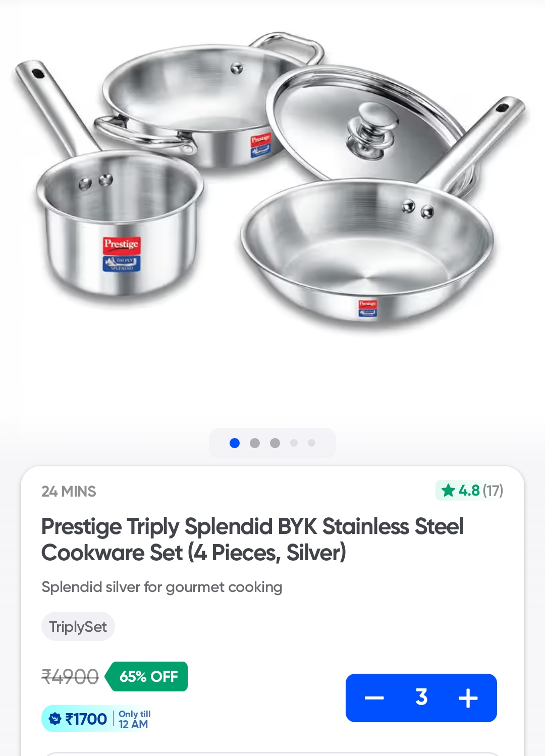
Task: Open the 17 reviews count
Action: click(493, 491)
